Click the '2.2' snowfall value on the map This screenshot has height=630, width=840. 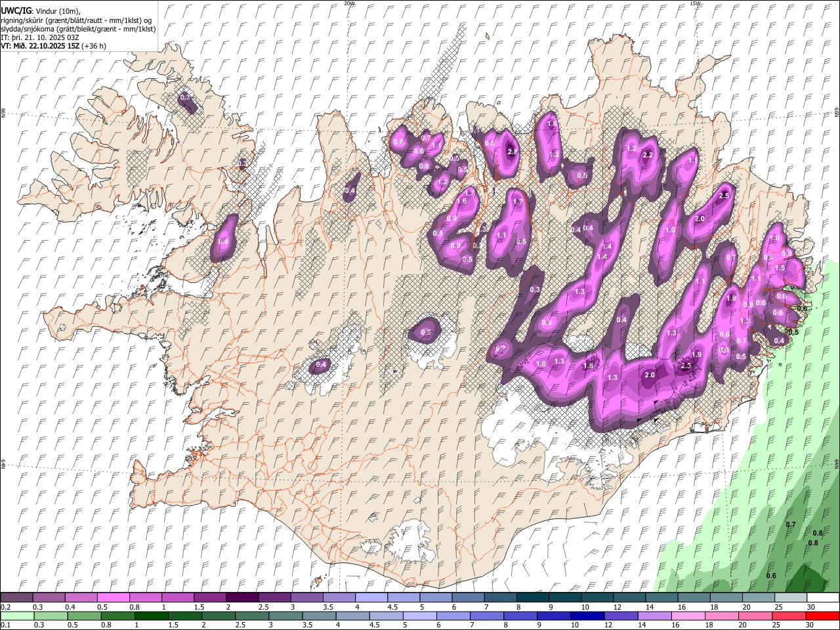648,155
